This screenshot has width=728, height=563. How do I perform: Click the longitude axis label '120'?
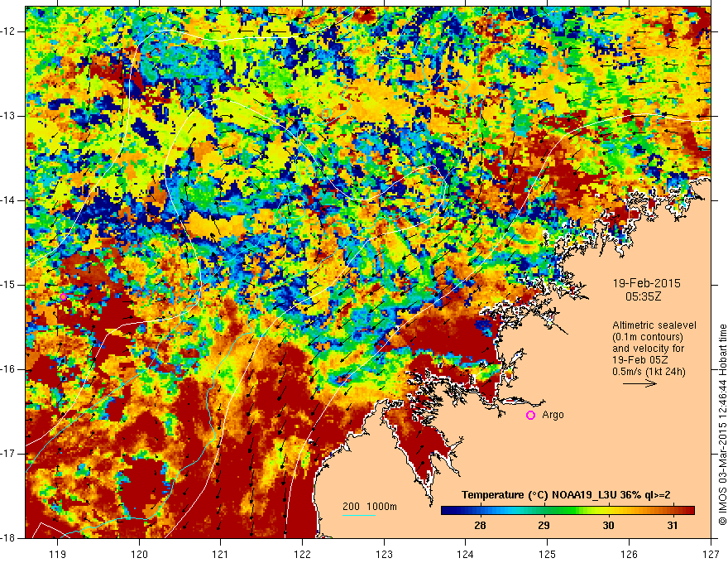point(139,554)
